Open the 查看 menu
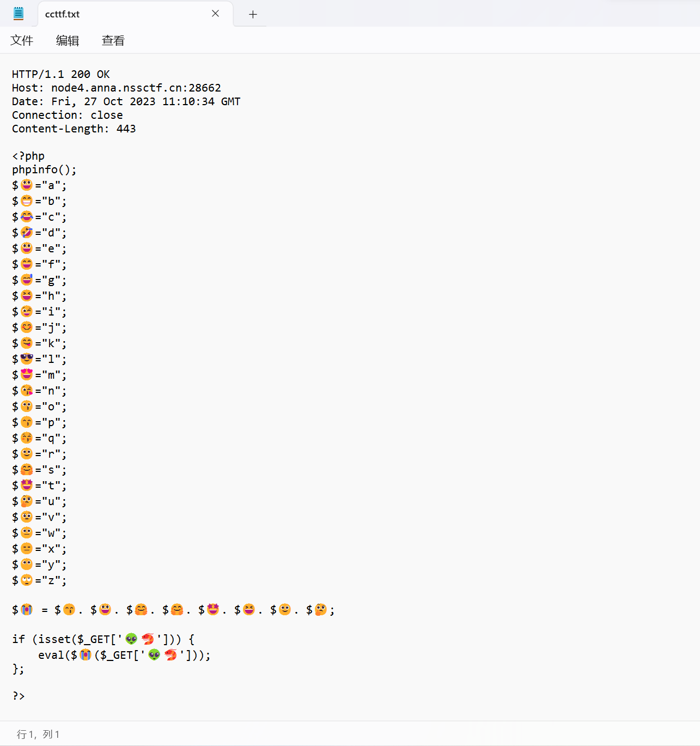This screenshot has height=746, width=700. [113, 40]
